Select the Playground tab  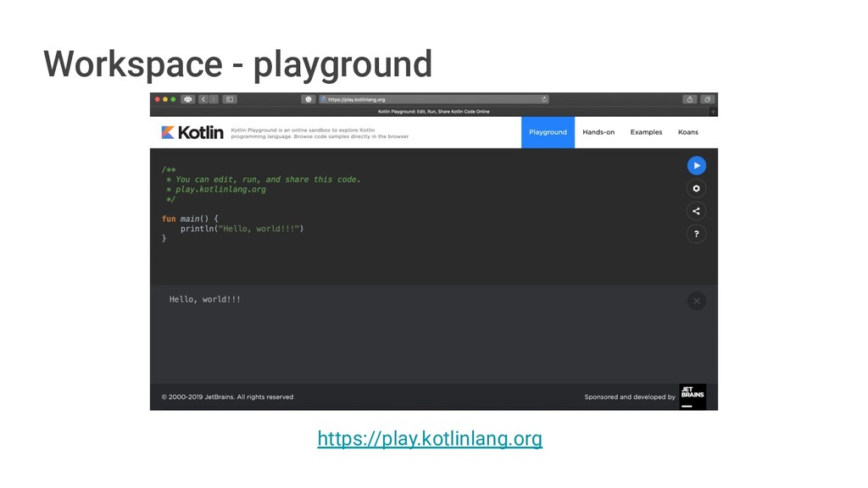coord(548,132)
